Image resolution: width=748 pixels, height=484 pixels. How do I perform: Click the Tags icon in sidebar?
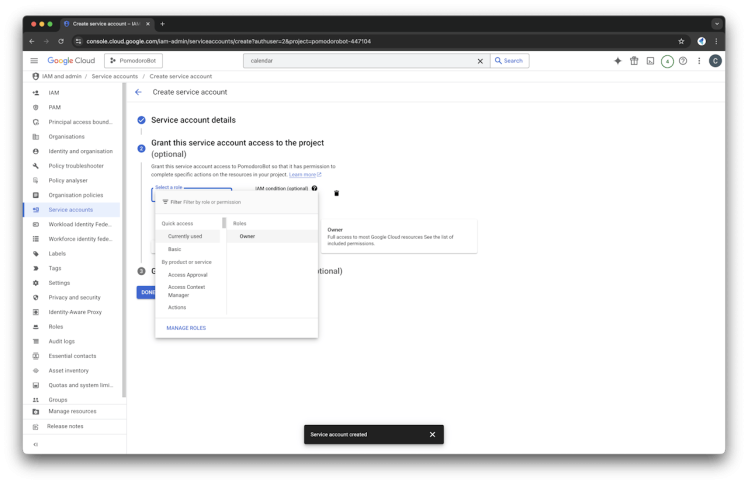coord(36,268)
